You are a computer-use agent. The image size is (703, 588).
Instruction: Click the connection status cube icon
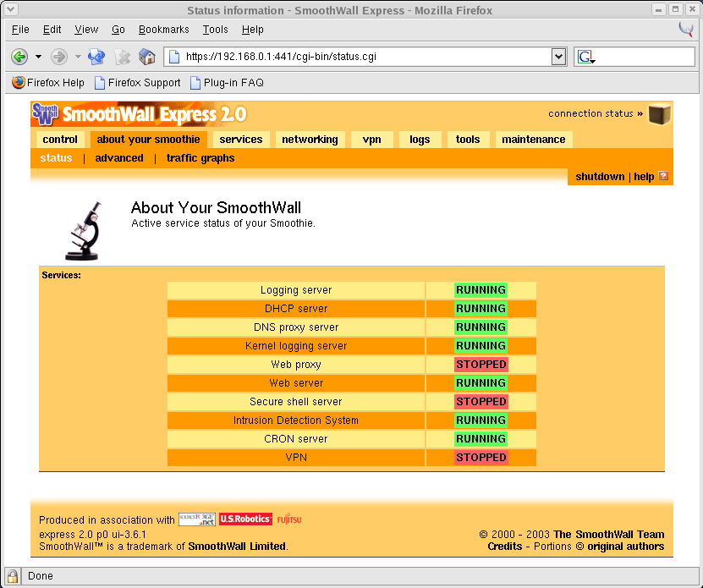(x=660, y=114)
